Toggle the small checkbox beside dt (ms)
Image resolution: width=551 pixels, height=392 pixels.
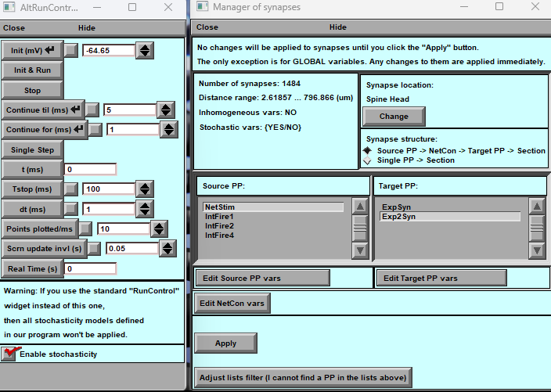tap(71, 209)
